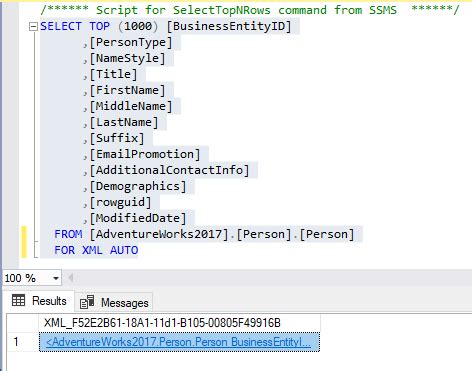Click the horizontal scroll left arrow
This screenshot has height=371, width=472.
point(70,278)
